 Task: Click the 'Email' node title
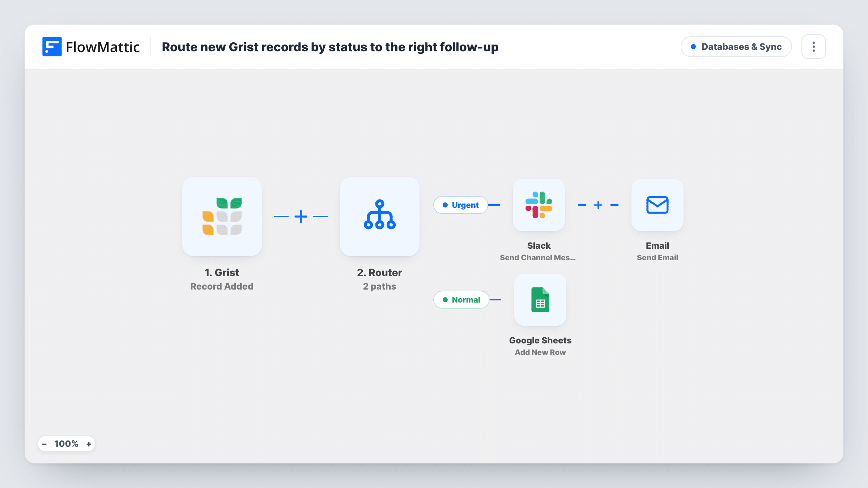657,245
